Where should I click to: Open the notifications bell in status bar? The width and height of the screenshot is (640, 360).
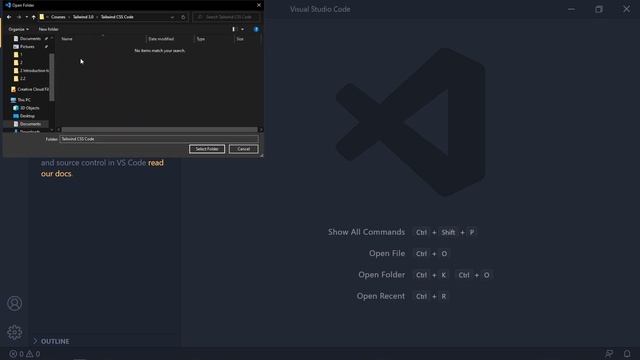pyautogui.click(x=627, y=354)
